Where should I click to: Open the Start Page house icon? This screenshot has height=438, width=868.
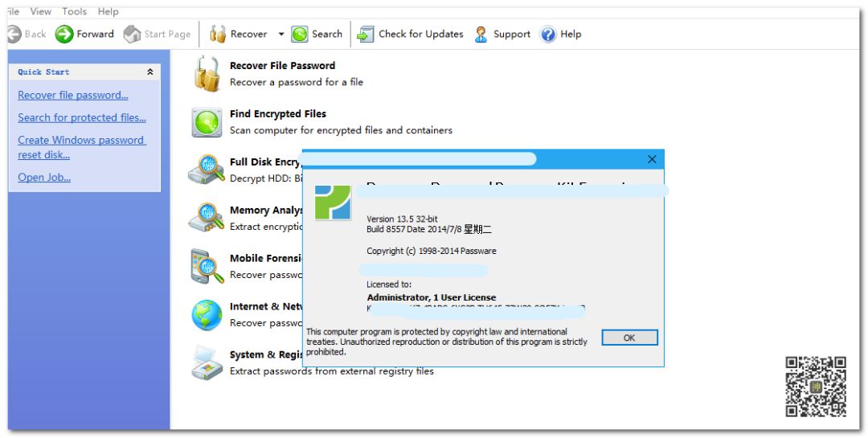click(x=133, y=35)
